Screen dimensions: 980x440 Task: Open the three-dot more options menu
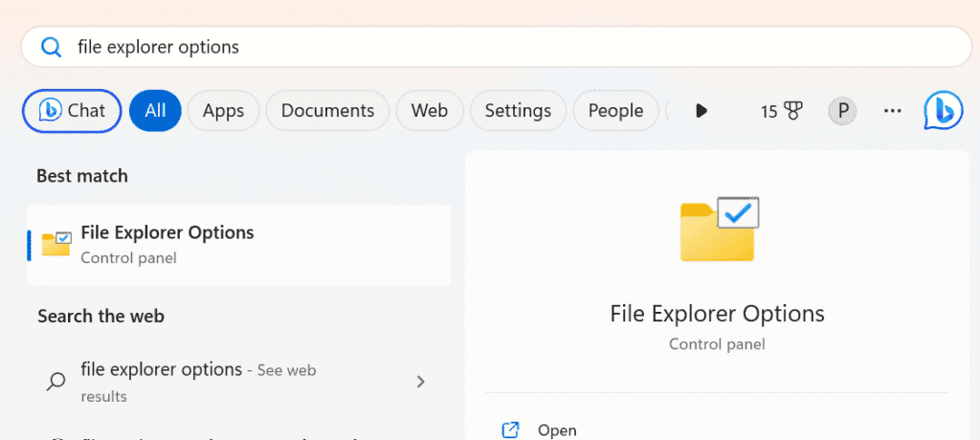893,111
